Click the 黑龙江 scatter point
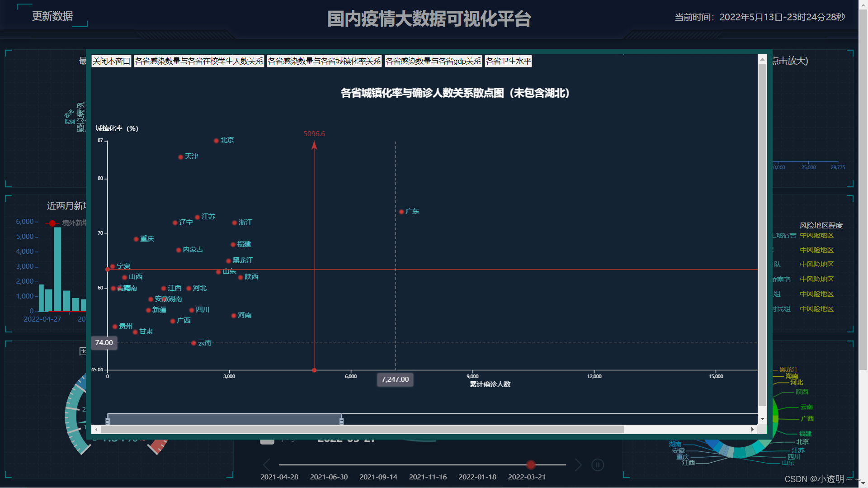Screen dimensions: 868x488 (228, 261)
